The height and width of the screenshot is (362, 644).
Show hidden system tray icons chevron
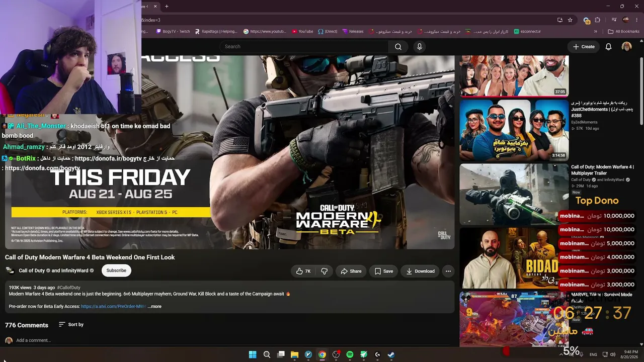(x=561, y=354)
